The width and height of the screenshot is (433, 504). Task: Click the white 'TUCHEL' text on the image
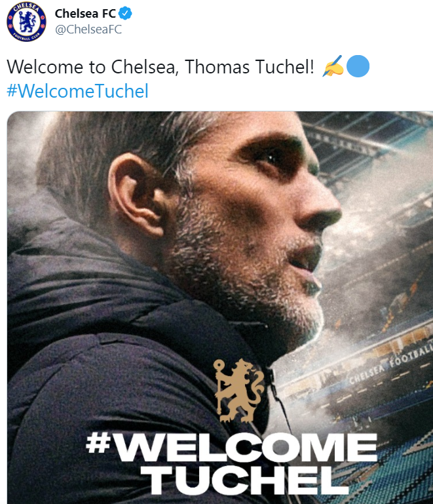pos(243,480)
